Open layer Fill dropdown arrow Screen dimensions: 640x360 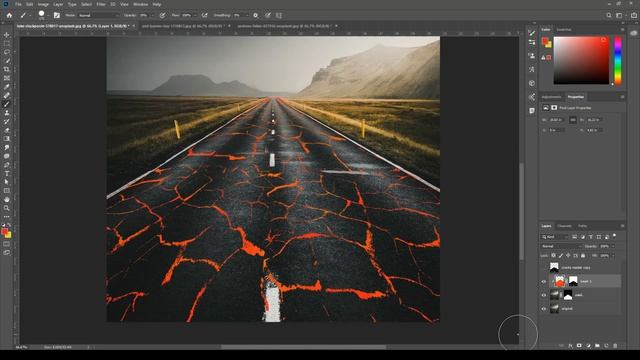point(613,256)
